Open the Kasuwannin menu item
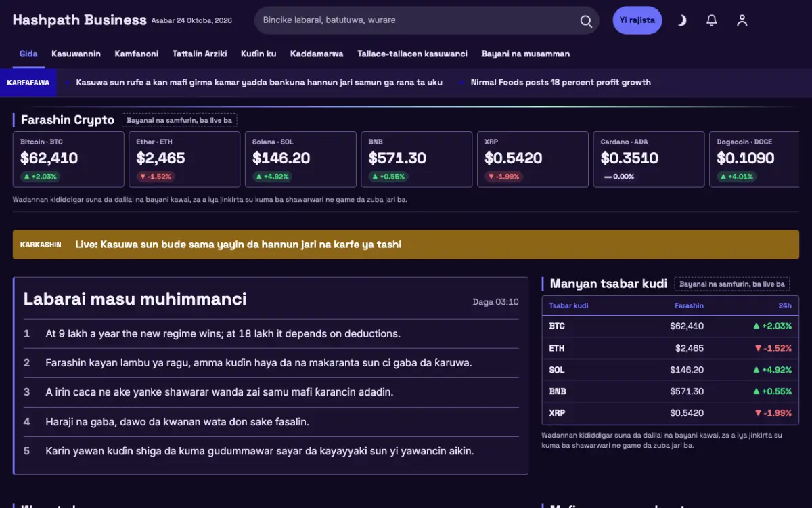812x508 pixels. [76, 54]
